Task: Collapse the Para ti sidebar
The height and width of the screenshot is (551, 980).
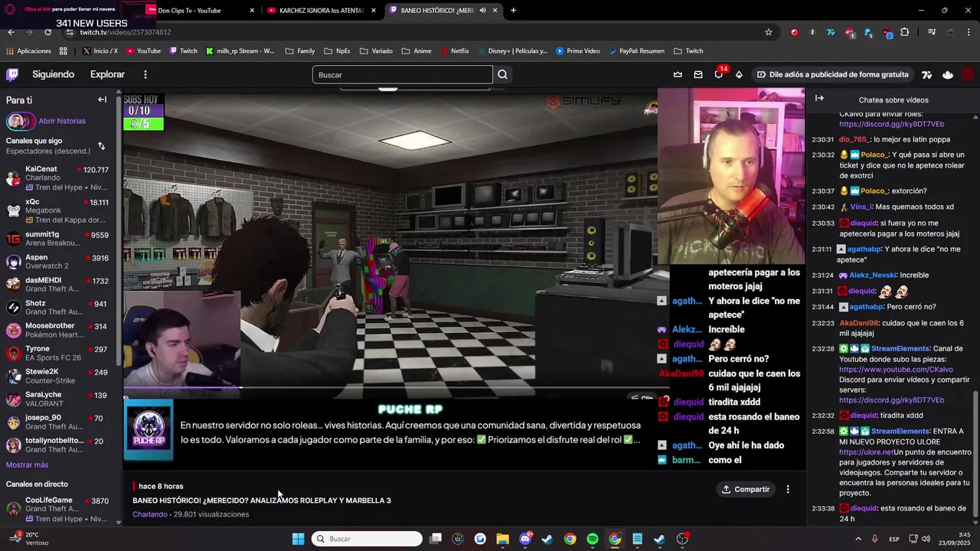Action: 102,99
